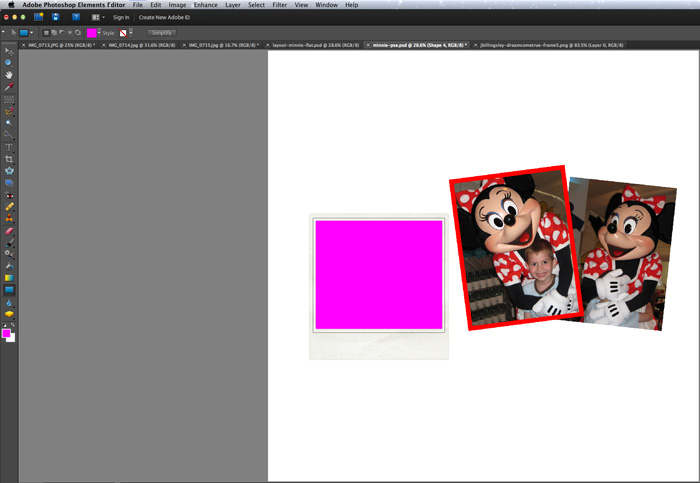Select the Rectangle shape tool in toolbox
Viewport: 700px width, 483px height.
pyautogui.click(x=8, y=290)
